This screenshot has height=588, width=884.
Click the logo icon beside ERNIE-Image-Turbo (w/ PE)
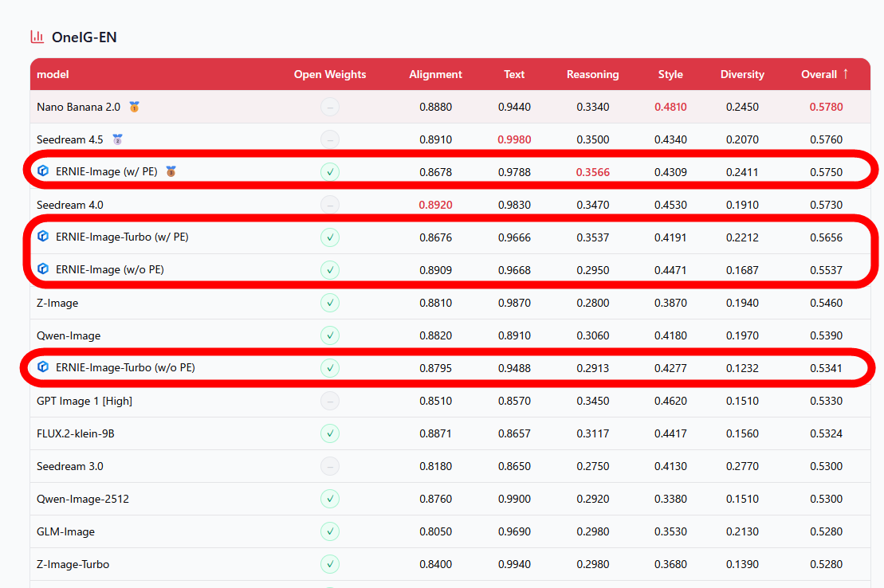pos(43,237)
